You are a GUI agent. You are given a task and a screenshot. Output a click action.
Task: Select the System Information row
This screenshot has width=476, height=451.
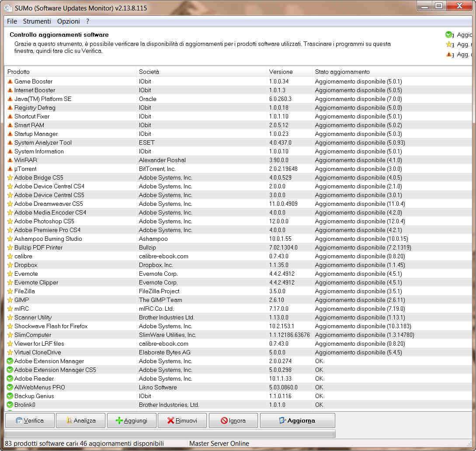point(238,152)
